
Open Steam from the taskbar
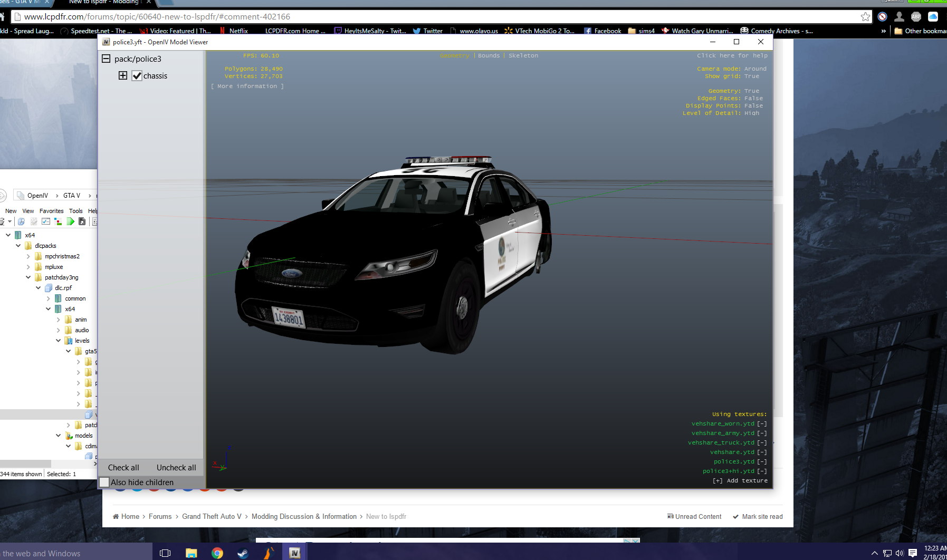243,553
